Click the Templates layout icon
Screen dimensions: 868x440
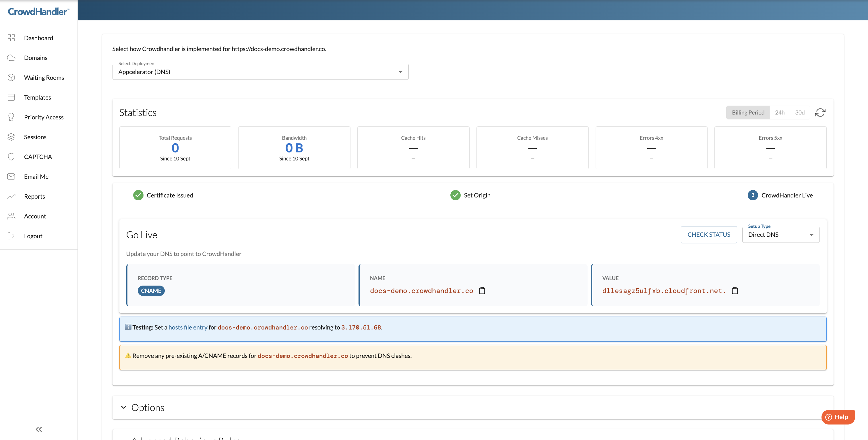click(11, 97)
